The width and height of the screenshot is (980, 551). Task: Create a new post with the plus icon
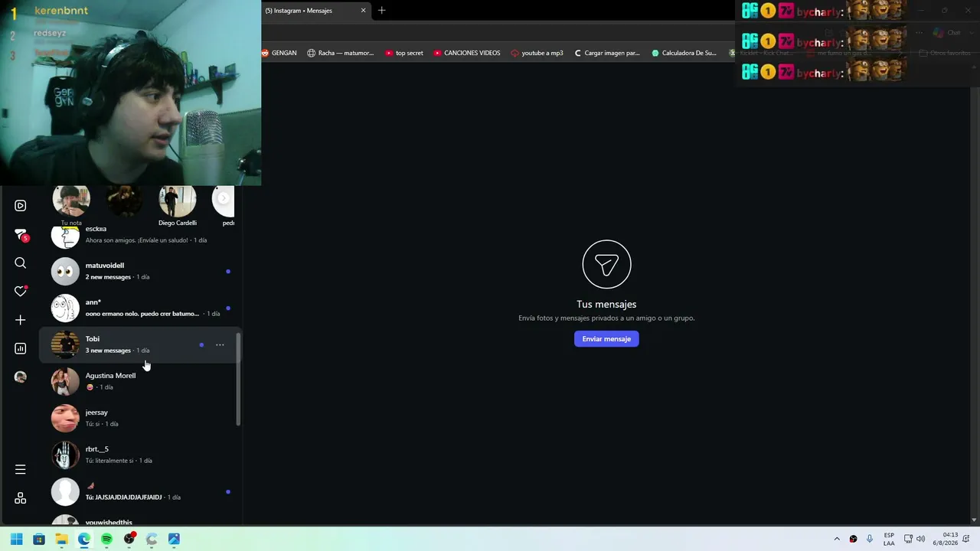pyautogui.click(x=21, y=320)
